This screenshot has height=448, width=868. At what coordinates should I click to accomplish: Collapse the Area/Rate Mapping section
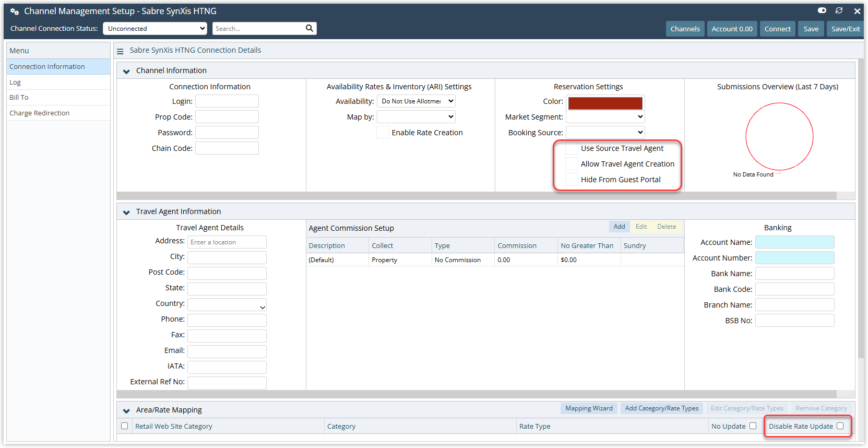point(126,410)
